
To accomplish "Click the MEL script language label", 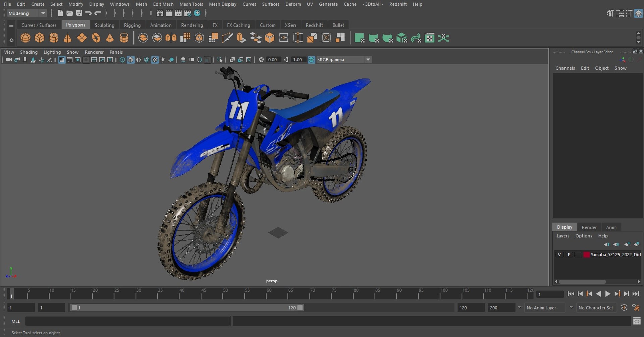I will click(x=16, y=321).
